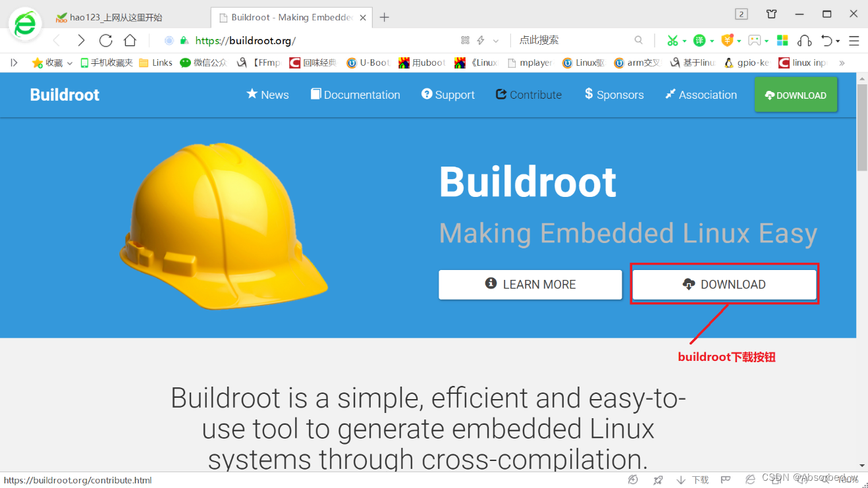Screen dimensions: 868x488
Task: Click the shopping protection shield icon
Action: click(x=728, y=40)
